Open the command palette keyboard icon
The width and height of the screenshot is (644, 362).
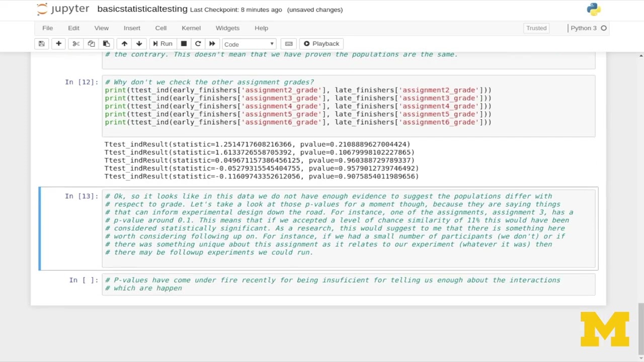[289, 44]
